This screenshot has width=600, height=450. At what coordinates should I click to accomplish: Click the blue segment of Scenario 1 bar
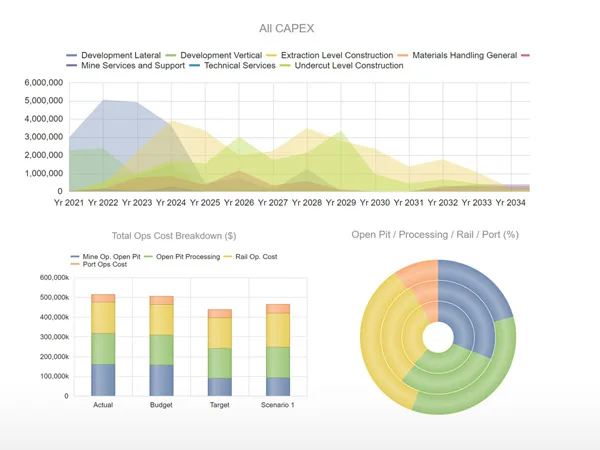[x=278, y=387]
